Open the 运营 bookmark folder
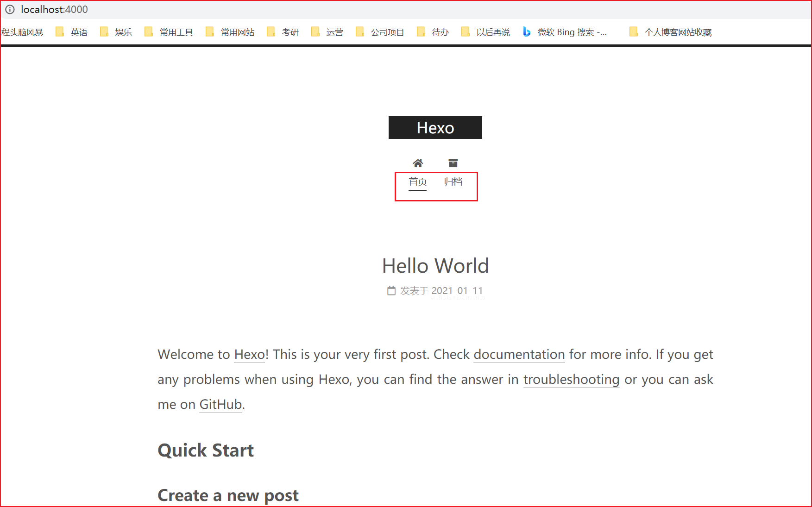The width and height of the screenshot is (812, 507). pos(327,32)
